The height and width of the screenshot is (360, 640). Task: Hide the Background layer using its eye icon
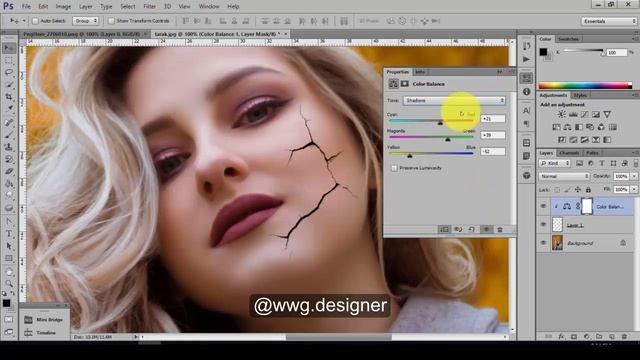coord(543,243)
